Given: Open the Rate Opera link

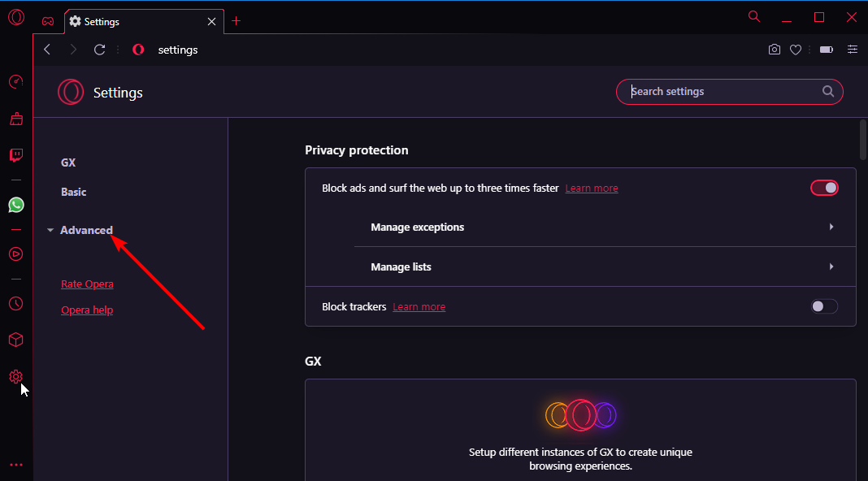Looking at the screenshot, I should point(87,284).
